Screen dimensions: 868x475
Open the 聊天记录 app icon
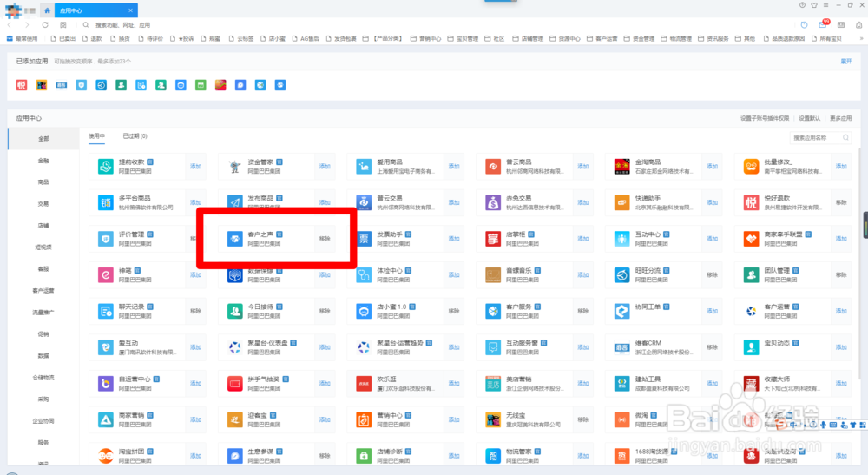[106, 311]
